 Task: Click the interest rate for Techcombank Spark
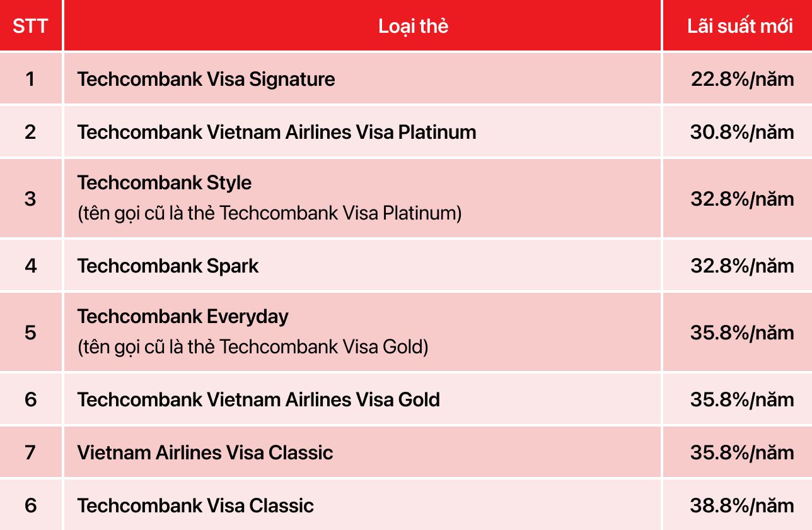pyautogui.click(x=742, y=266)
